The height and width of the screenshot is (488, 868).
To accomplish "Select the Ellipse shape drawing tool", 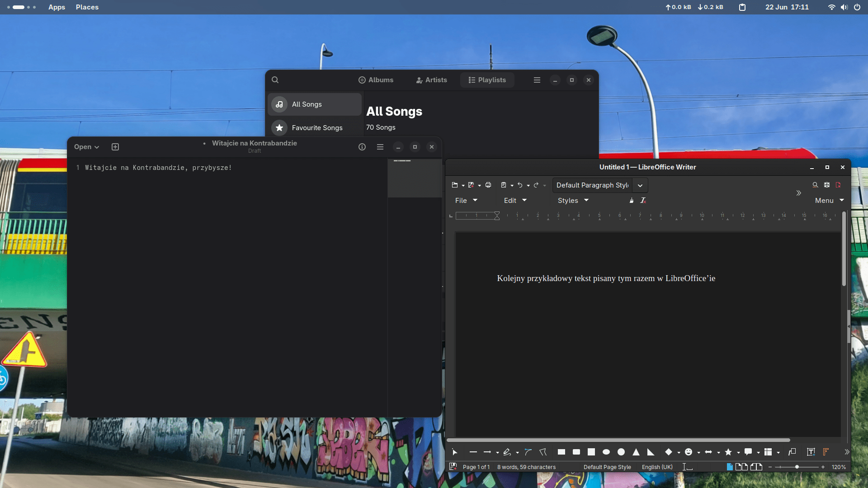I will pyautogui.click(x=606, y=452).
